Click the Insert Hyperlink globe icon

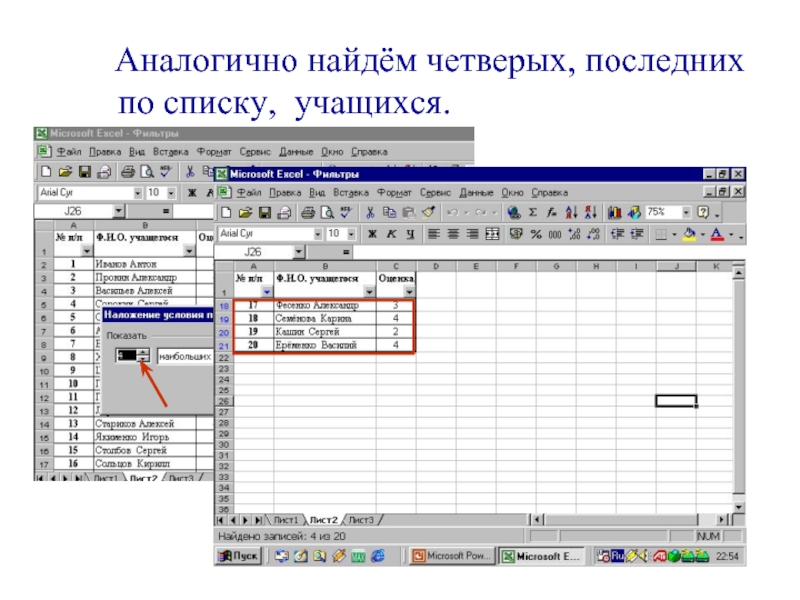click(x=514, y=212)
